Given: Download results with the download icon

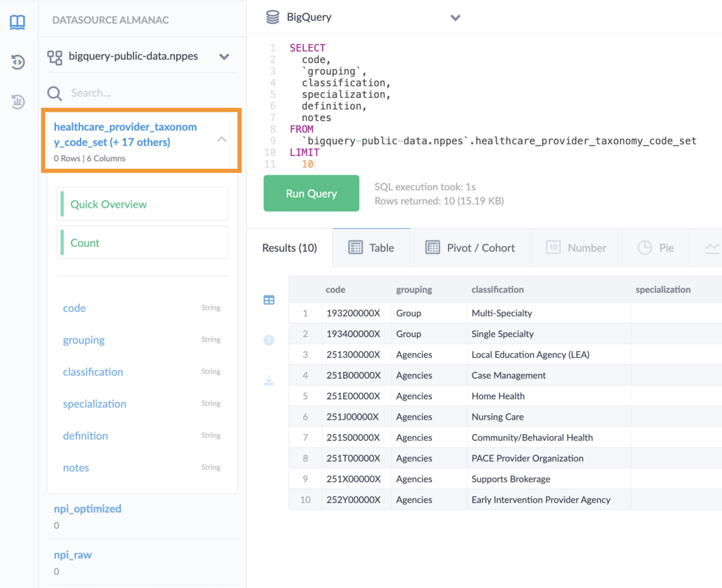Looking at the screenshot, I should coord(269,381).
